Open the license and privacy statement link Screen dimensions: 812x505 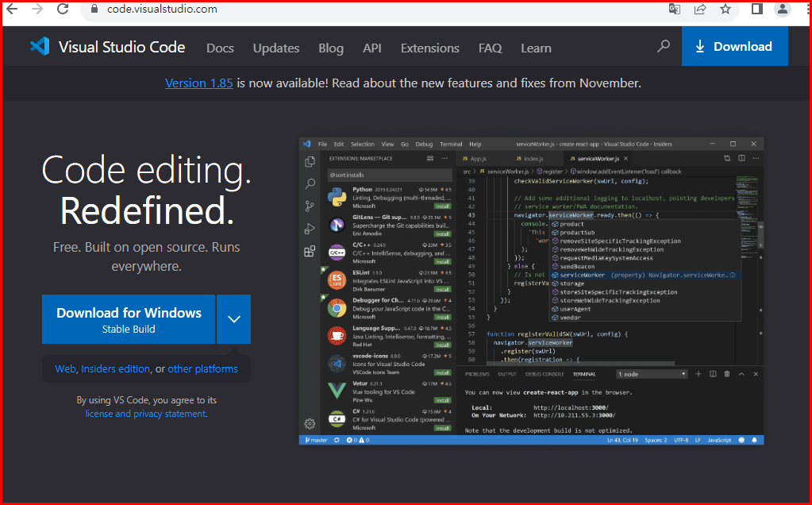click(x=145, y=414)
